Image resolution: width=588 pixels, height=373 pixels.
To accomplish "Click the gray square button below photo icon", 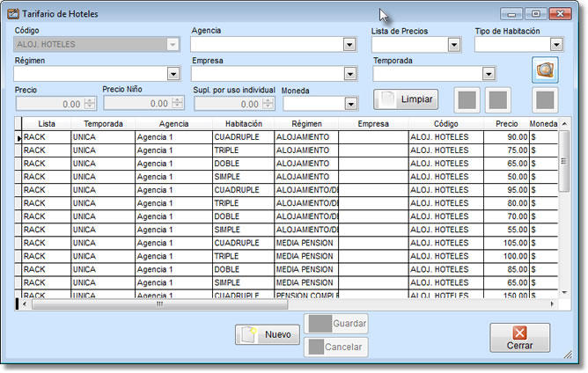I will click(x=545, y=99).
